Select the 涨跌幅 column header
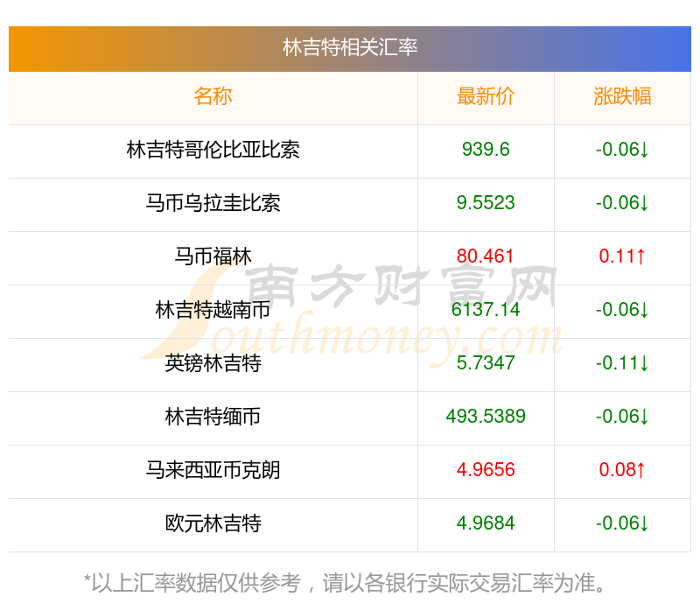The image size is (700, 611). [x=622, y=96]
